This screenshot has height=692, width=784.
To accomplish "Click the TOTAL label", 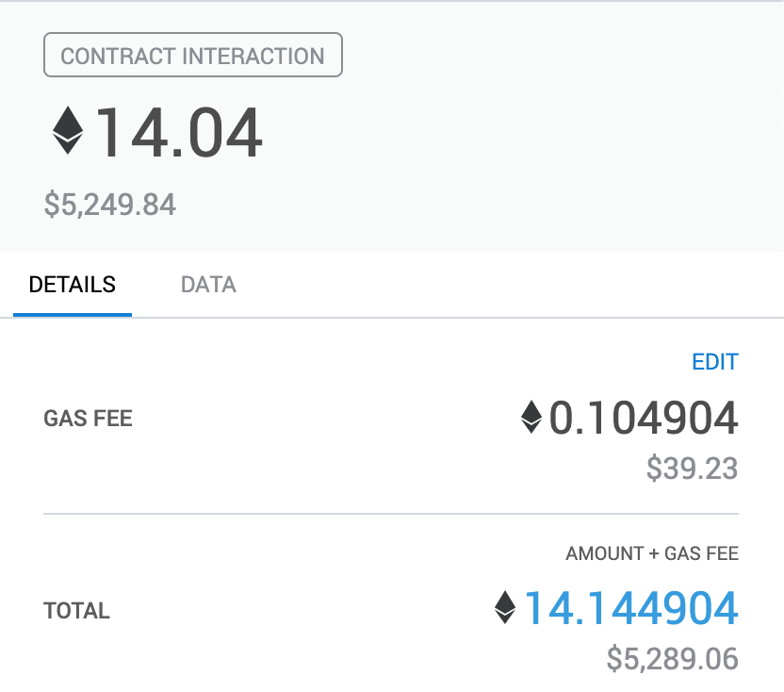I will point(77,611).
